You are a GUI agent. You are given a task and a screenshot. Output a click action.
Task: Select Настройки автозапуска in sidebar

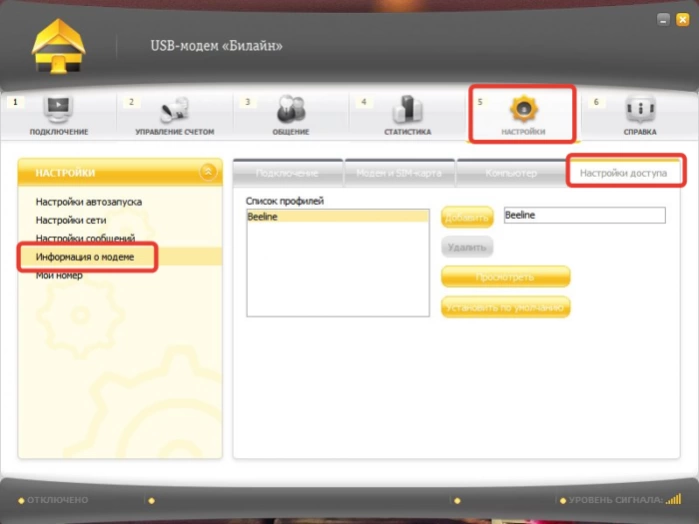89,202
